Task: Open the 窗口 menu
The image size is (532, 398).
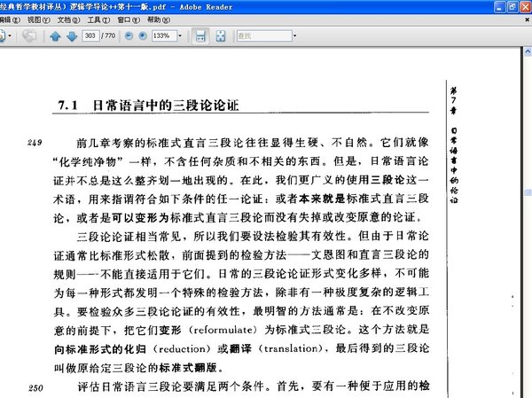Action: (129, 20)
